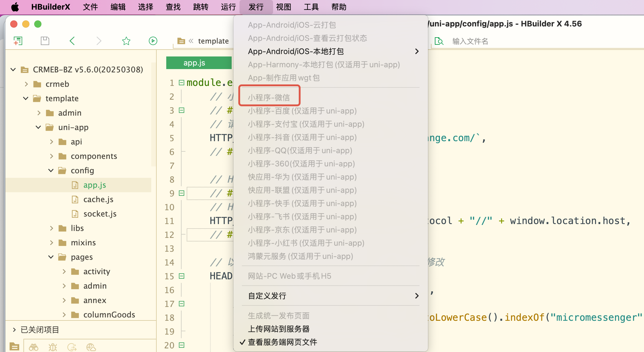Open the 文件 menu

click(90, 7)
